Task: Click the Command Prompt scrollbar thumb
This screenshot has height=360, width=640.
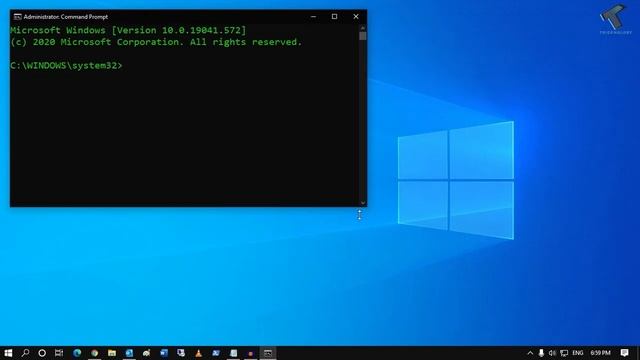Action: click(x=363, y=36)
